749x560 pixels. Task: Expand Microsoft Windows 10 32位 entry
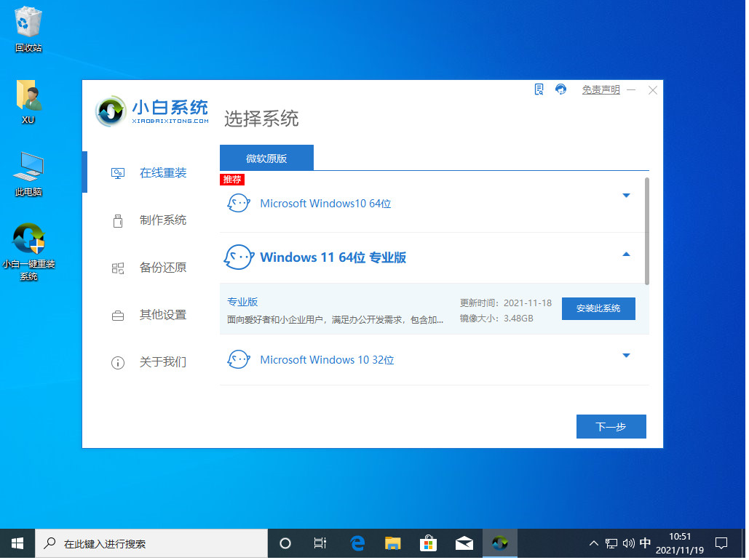tap(626, 356)
